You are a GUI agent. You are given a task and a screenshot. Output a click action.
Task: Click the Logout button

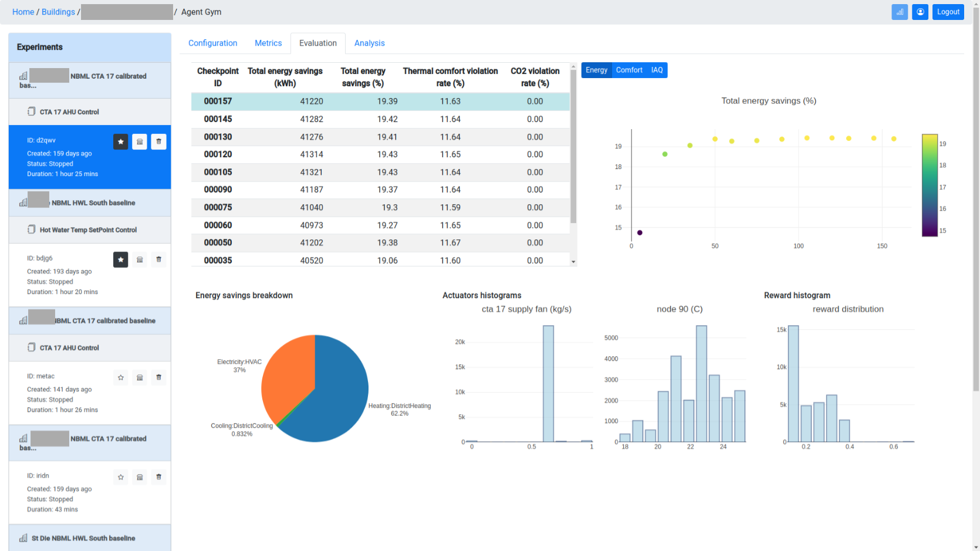coord(948,12)
